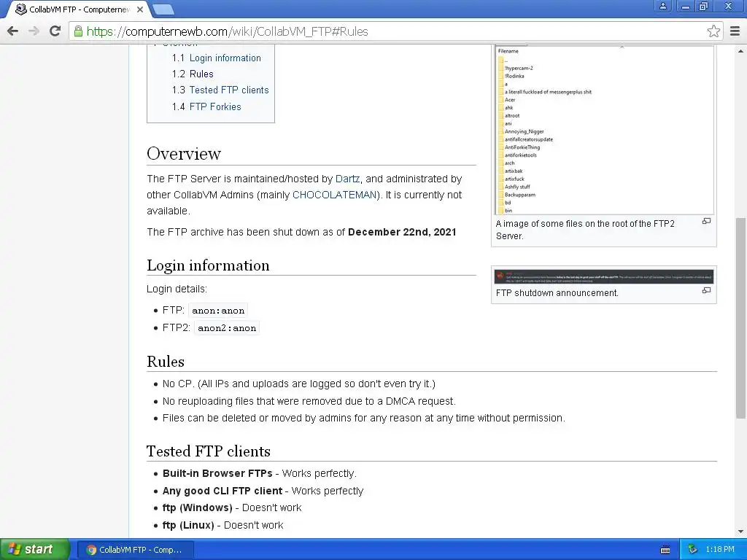Image resolution: width=747 pixels, height=560 pixels.
Task: Jump to 1.2 Rules section
Action: pyautogui.click(x=193, y=74)
